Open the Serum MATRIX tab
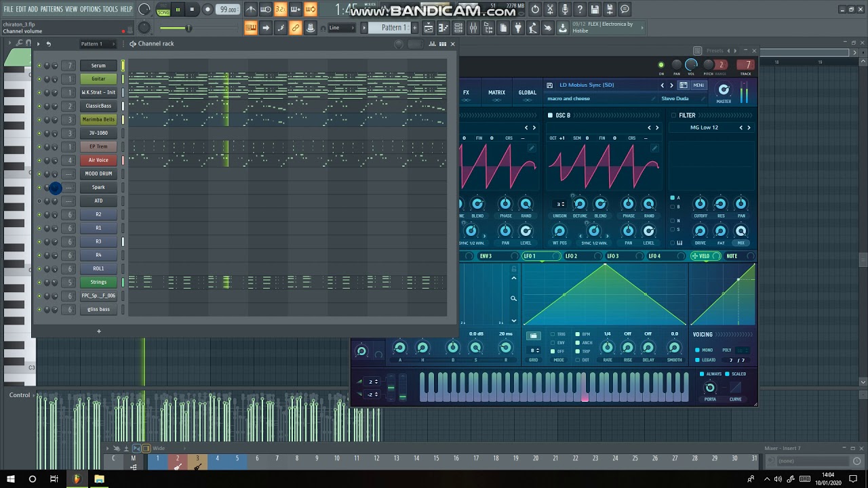 pos(496,93)
